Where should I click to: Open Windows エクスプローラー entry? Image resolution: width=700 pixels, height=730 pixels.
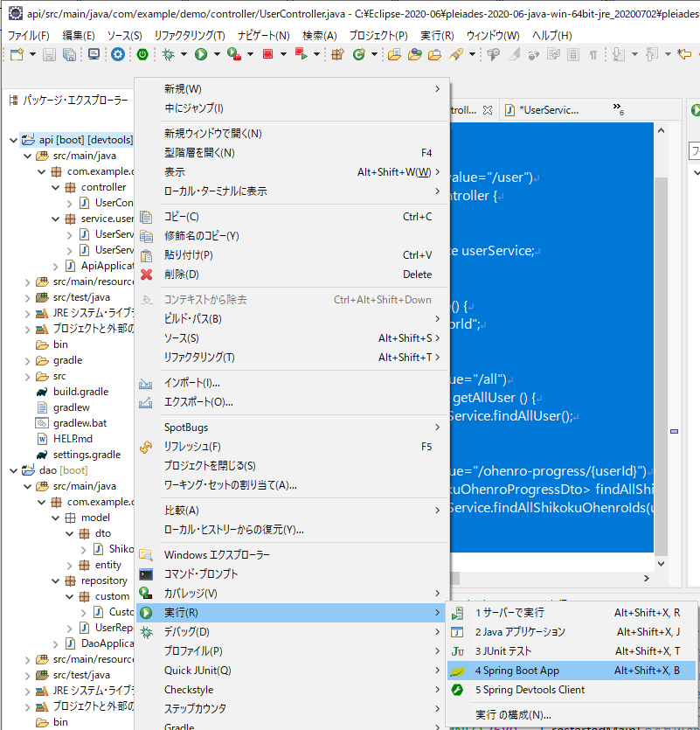click(x=292, y=555)
